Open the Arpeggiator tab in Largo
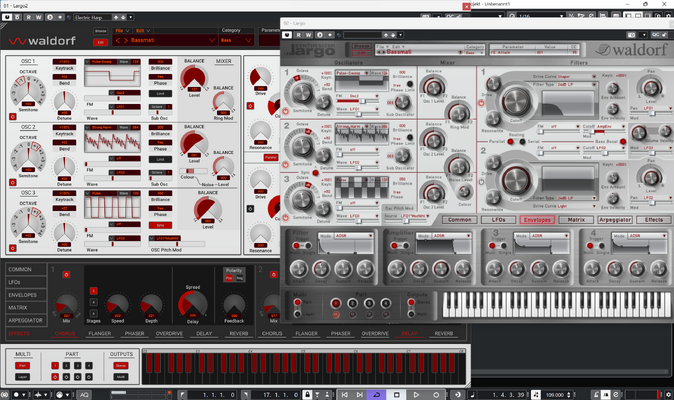This screenshot has height=400, width=674. pos(615,220)
